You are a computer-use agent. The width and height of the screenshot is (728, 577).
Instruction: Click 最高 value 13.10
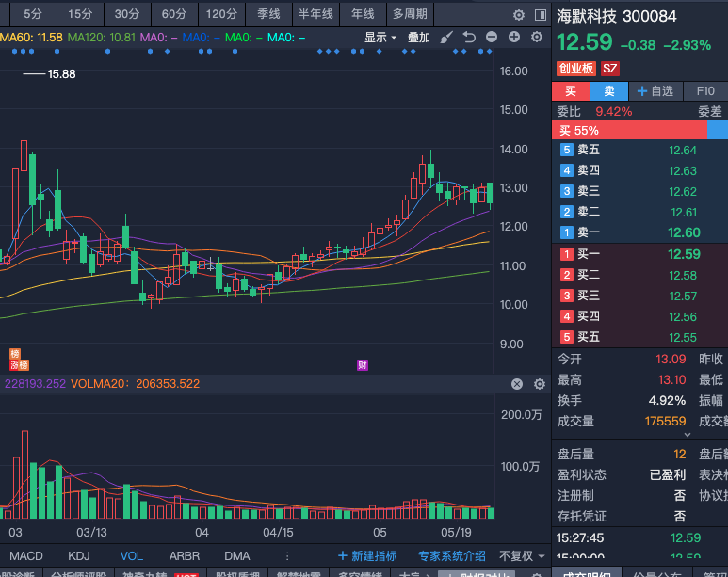(671, 379)
